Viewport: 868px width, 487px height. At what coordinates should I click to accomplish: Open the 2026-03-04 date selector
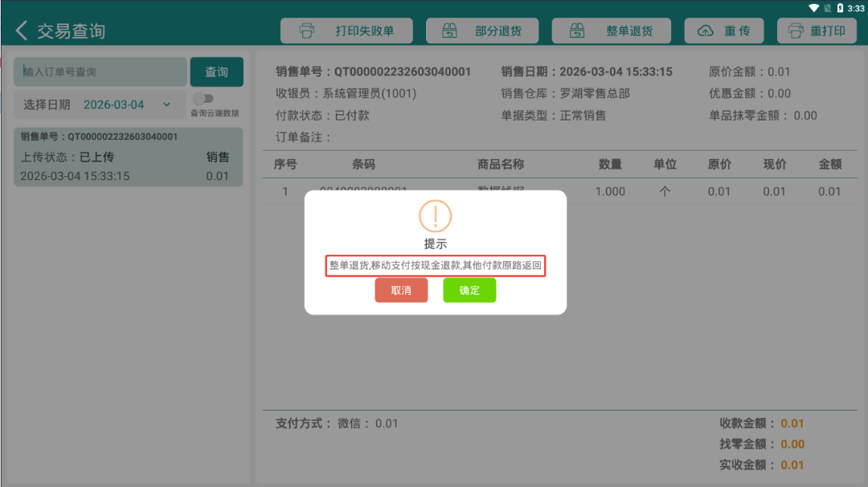[113, 104]
